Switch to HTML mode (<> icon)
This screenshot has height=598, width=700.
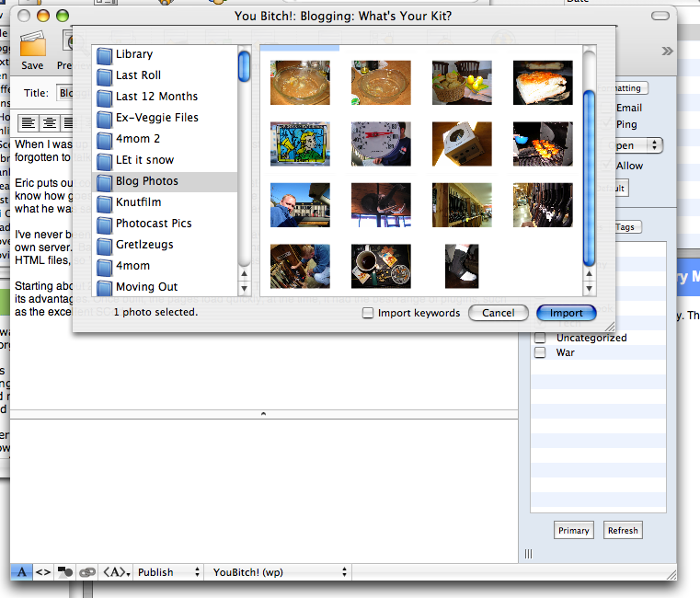click(x=43, y=572)
